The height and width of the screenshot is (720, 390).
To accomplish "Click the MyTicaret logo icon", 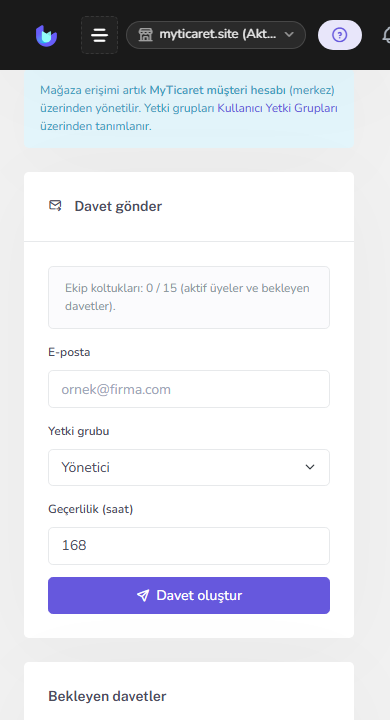I will pyautogui.click(x=46, y=35).
